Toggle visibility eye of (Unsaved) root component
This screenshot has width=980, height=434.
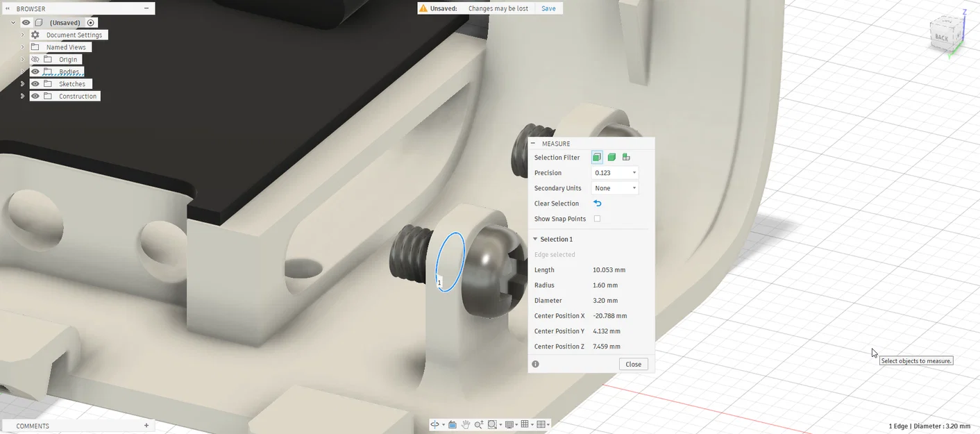[x=26, y=22]
